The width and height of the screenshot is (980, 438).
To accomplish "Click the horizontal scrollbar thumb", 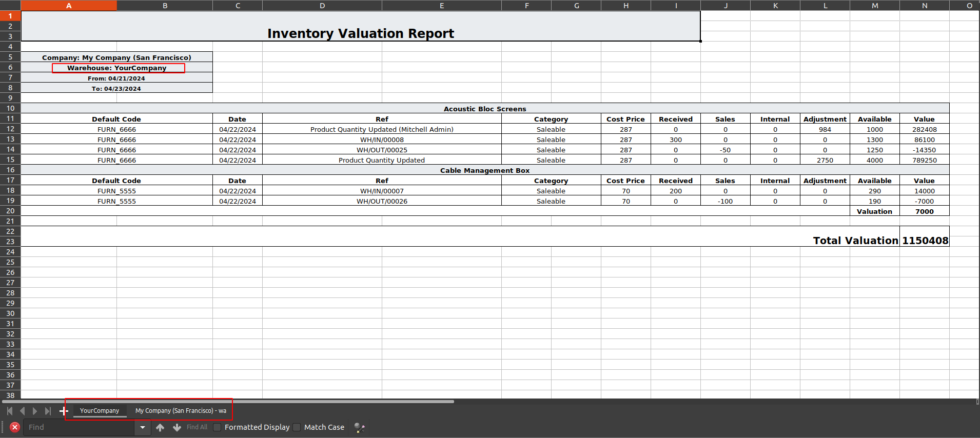I will (x=228, y=402).
